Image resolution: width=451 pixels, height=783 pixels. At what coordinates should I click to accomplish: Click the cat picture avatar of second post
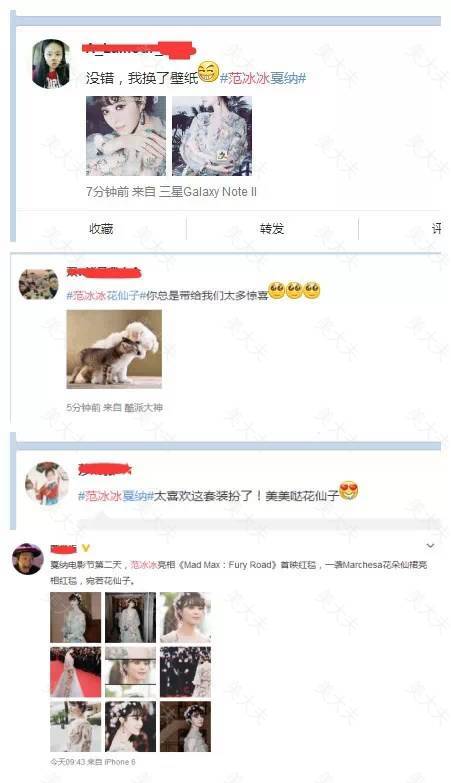coord(38,284)
